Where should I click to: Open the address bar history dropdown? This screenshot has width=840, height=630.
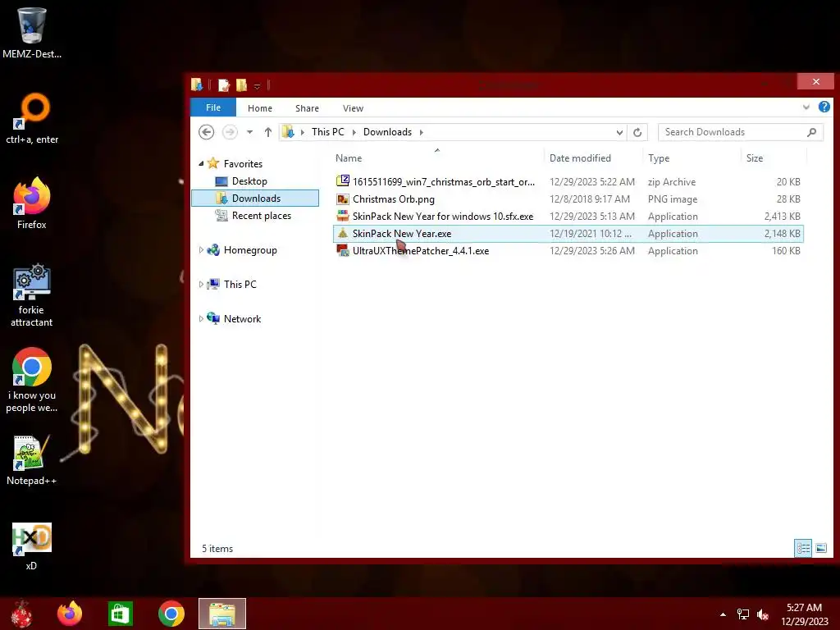pyautogui.click(x=619, y=132)
